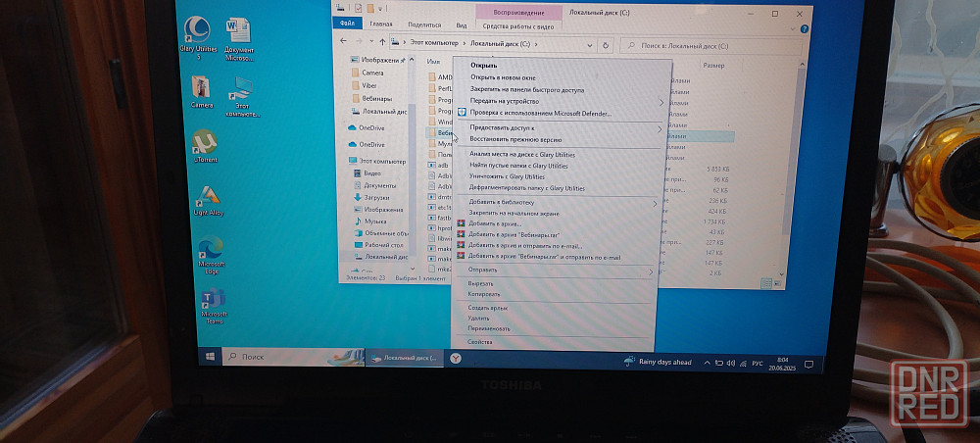Open the Главная ribbon tab
980x443 pixels.
click(x=380, y=24)
